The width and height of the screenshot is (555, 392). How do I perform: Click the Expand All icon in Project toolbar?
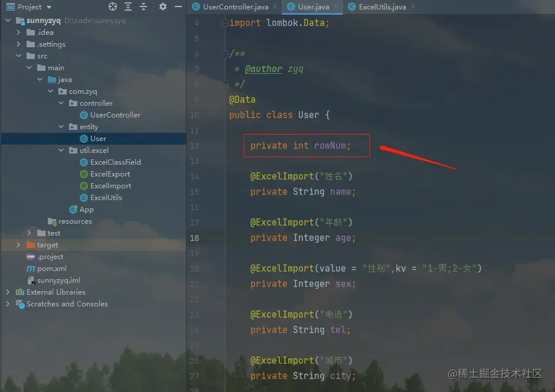(x=128, y=6)
